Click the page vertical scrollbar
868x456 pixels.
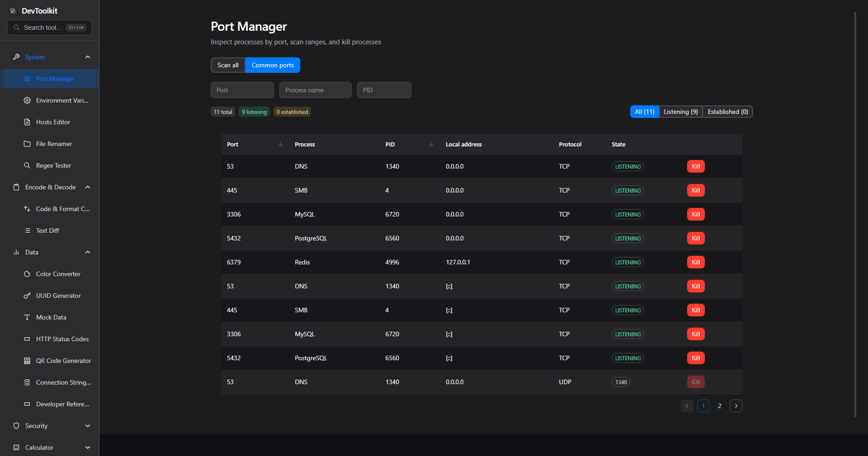(x=855, y=215)
